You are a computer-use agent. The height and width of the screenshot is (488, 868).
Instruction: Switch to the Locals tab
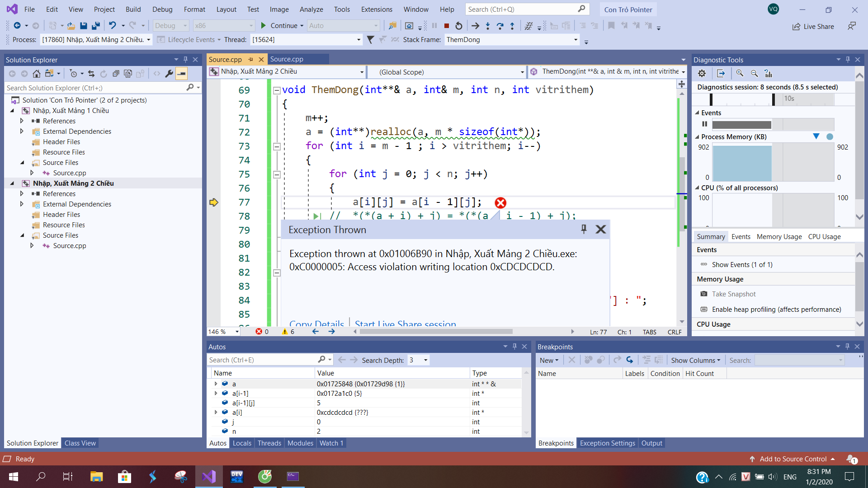(x=242, y=443)
